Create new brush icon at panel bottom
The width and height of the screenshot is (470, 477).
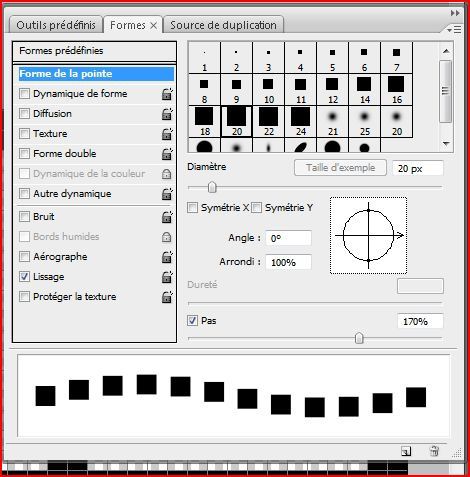[406, 451]
